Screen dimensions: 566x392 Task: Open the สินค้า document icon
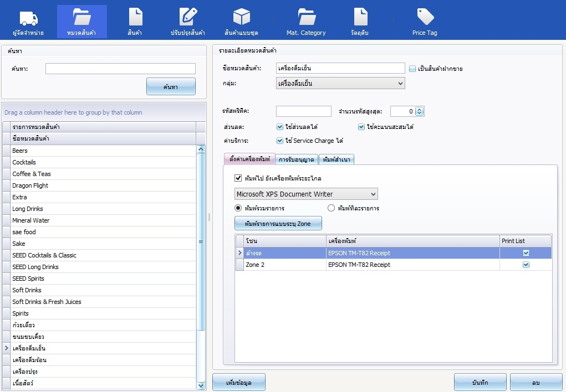pyautogui.click(x=135, y=18)
